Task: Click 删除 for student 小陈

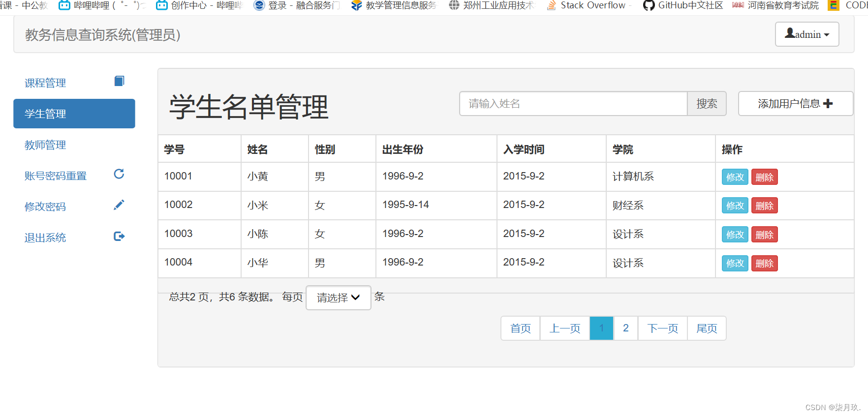Action: coord(764,235)
